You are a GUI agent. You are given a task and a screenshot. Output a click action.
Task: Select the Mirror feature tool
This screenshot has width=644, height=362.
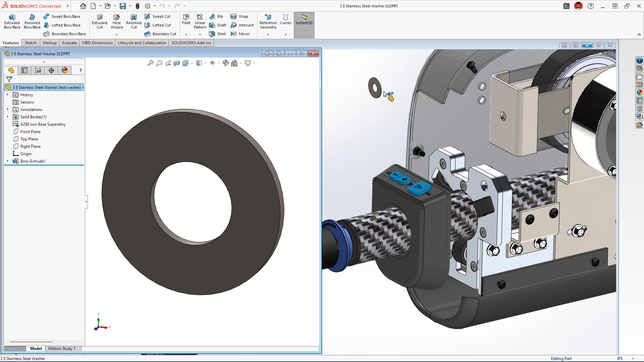tap(240, 34)
